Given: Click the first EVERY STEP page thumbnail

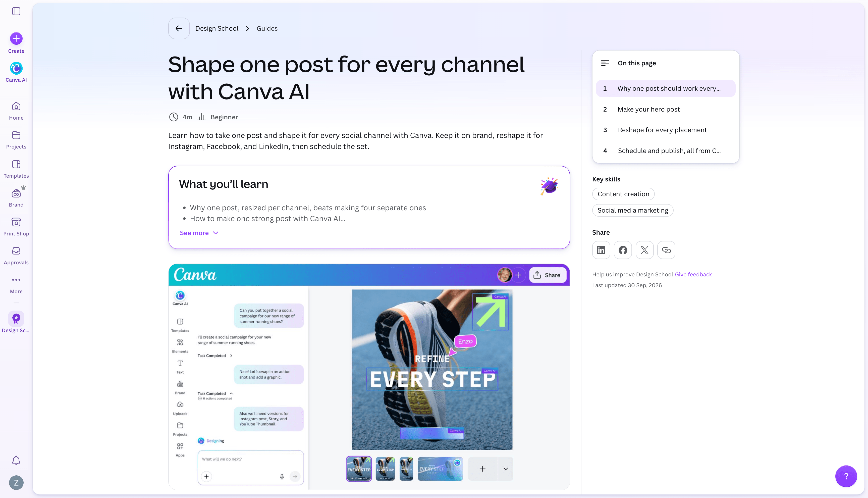Looking at the screenshot, I should [x=359, y=469].
